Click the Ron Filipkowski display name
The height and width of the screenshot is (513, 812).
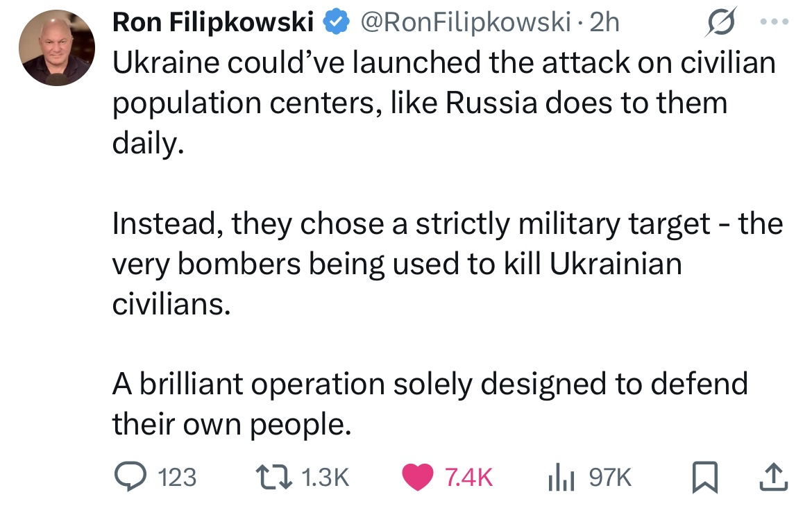212,23
